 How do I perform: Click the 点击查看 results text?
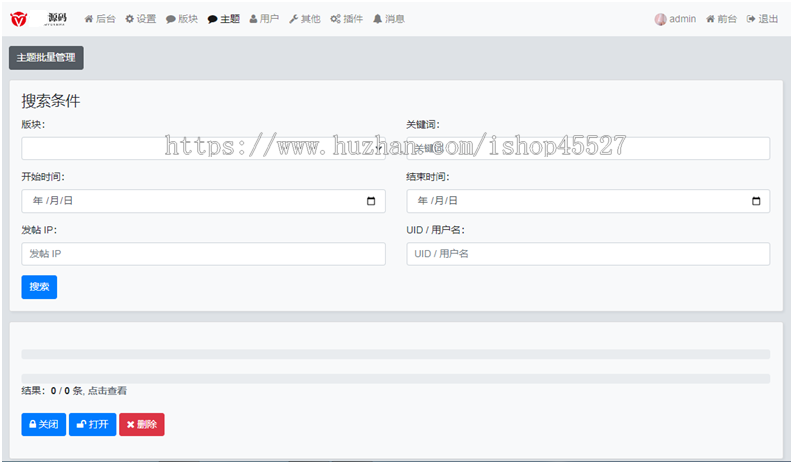click(107, 391)
